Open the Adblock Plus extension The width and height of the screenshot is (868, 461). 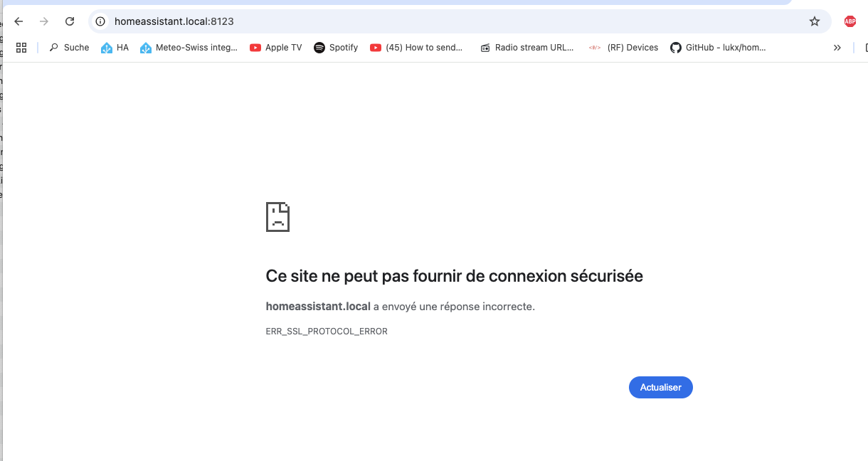click(850, 21)
